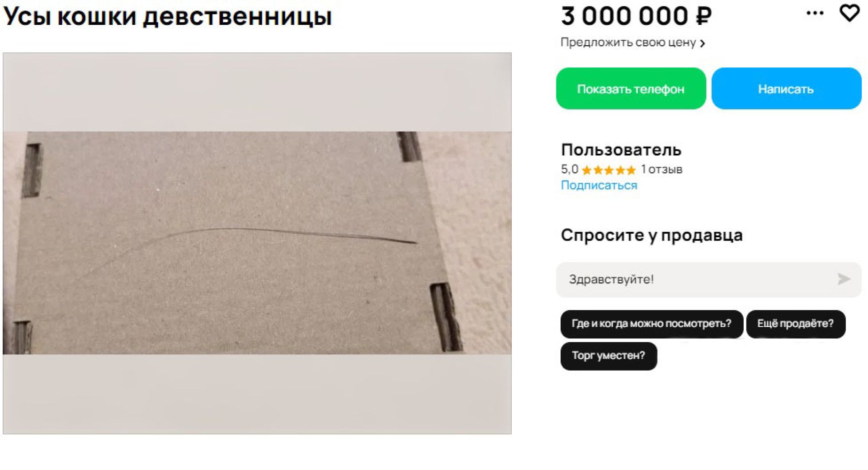The image size is (868, 470).
Task: Select Где и когда можно посмотреть? chip
Action: click(x=651, y=324)
